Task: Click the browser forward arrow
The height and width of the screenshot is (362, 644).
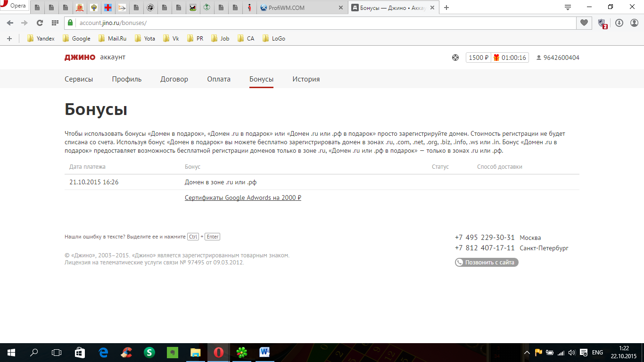Action: (25, 23)
